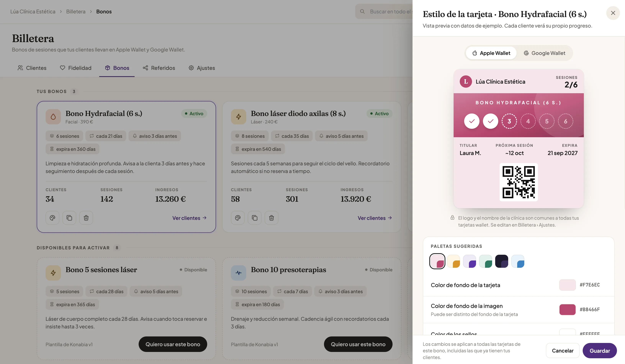The width and height of the screenshot is (625, 364).
Task: Go to Lúa Clínica Estética breadcrumb
Action: pos(33,11)
